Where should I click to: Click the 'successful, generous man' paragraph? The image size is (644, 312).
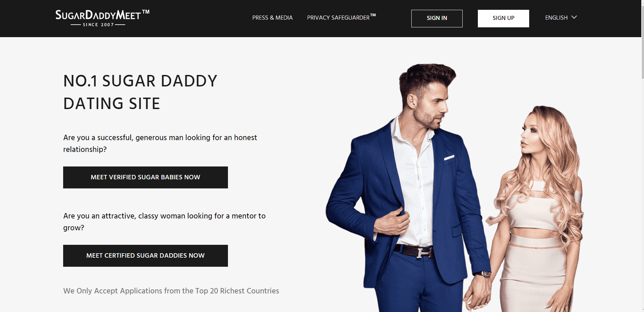(x=160, y=144)
